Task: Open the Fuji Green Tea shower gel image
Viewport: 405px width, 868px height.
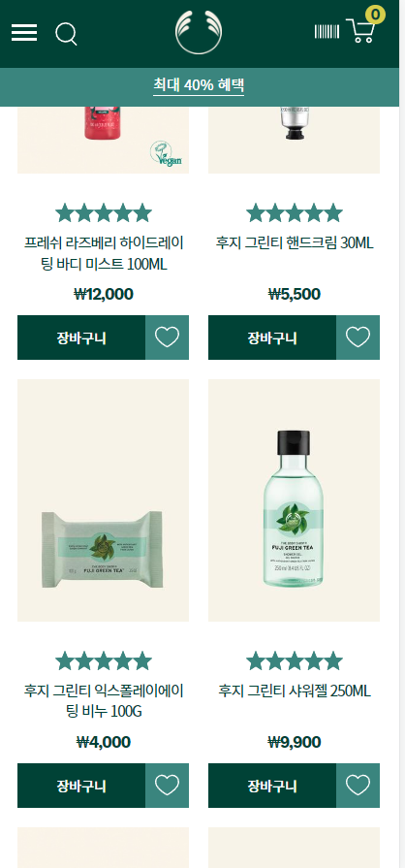Action: [294, 499]
